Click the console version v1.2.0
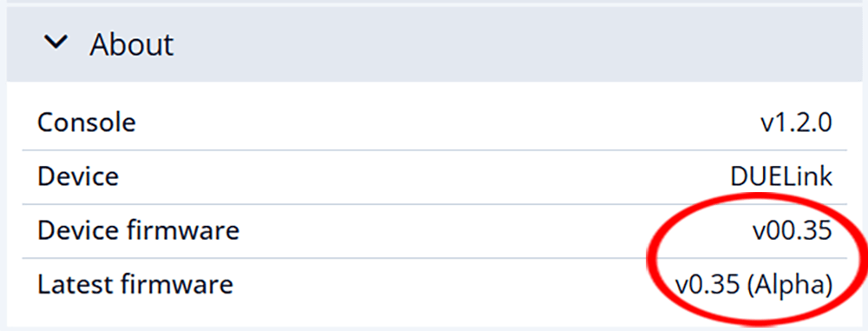868x331 pixels. pos(795,123)
